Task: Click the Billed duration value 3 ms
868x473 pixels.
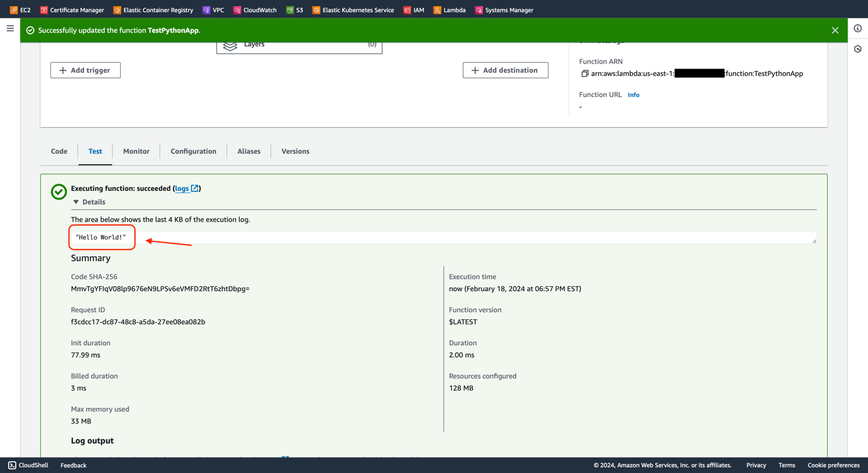Action: (79, 388)
